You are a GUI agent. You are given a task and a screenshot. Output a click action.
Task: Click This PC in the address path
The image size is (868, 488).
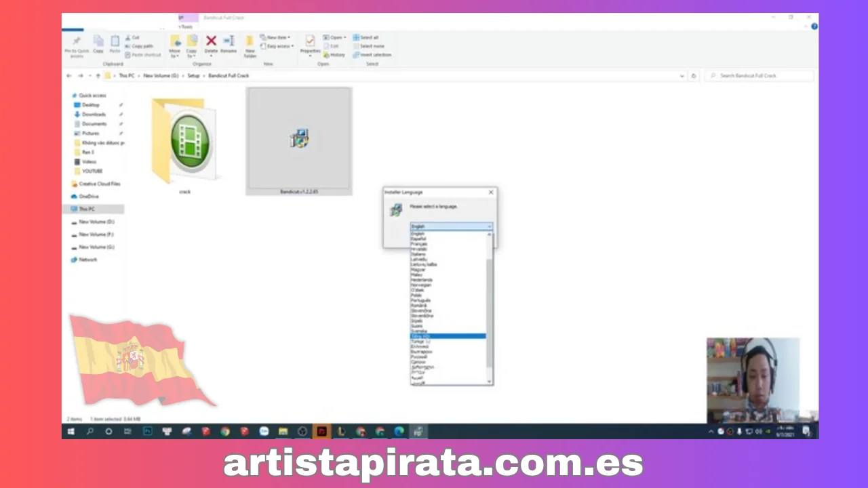click(x=127, y=76)
